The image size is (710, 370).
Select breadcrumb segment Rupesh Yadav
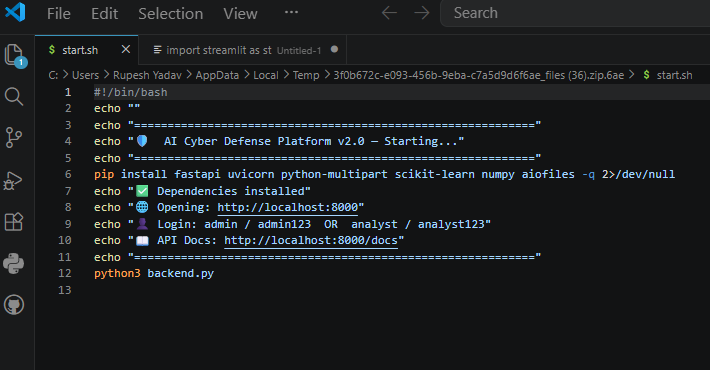pos(147,75)
